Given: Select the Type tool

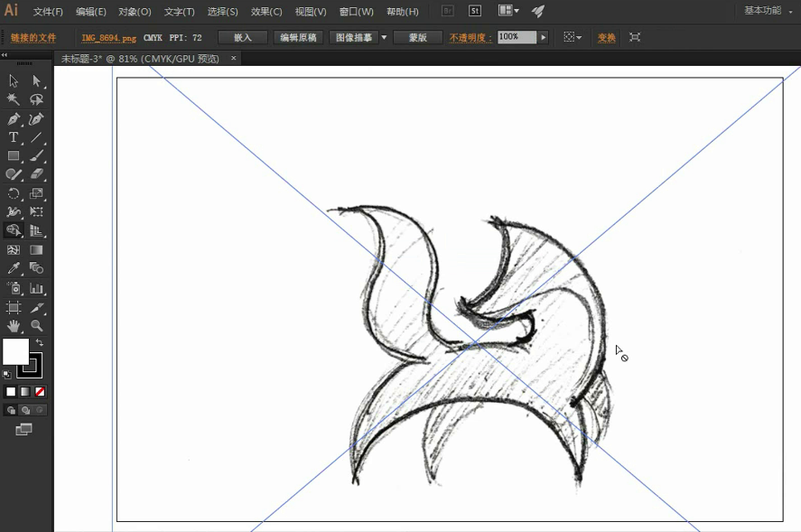Looking at the screenshot, I should pyautogui.click(x=14, y=137).
